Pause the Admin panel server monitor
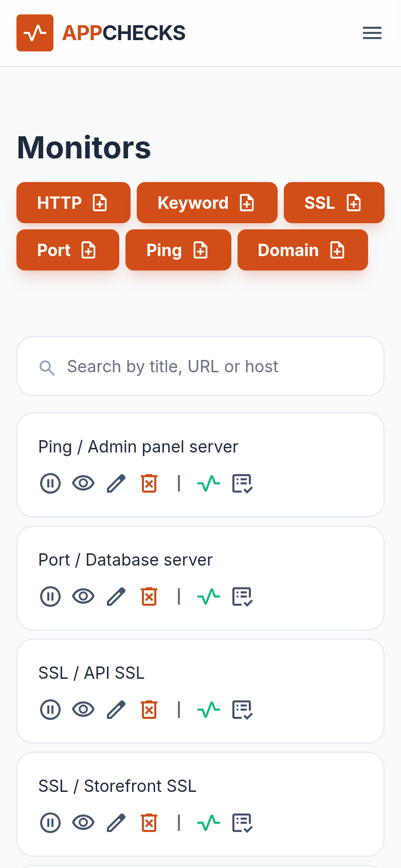 pyautogui.click(x=50, y=483)
